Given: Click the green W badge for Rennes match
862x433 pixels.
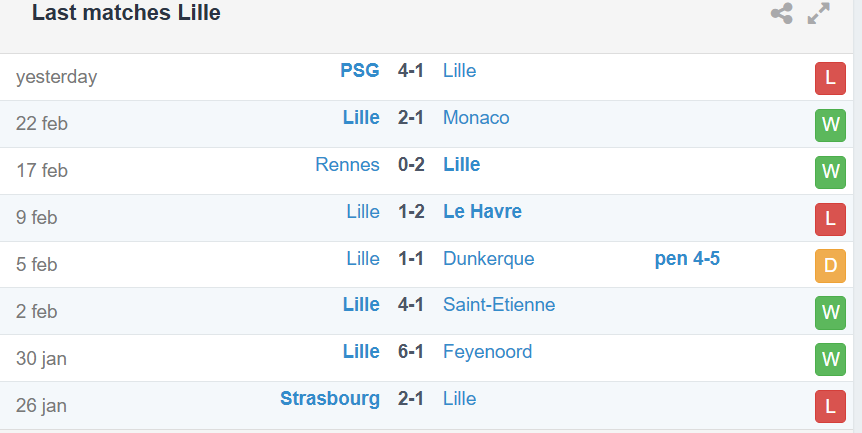Looking at the screenshot, I should pyautogui.click(x=830, y=172).
